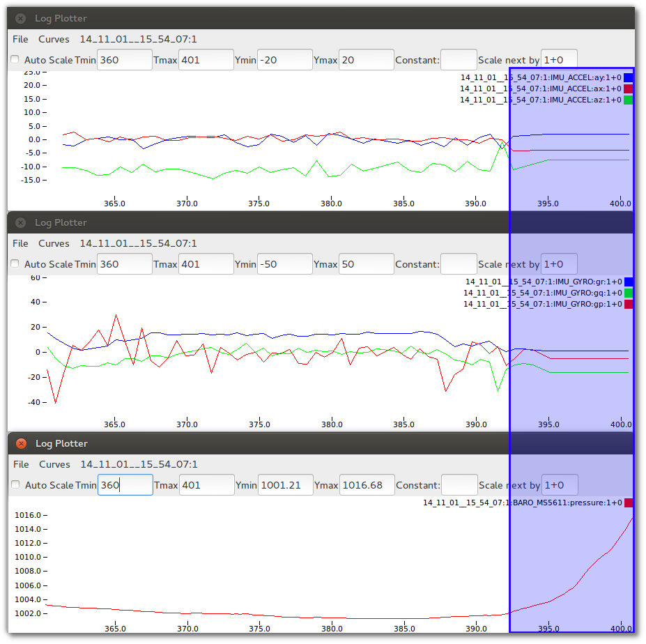
Task: Open Curves menu in the IMU_ACCEL window
Action: click(x=54, y=39)
